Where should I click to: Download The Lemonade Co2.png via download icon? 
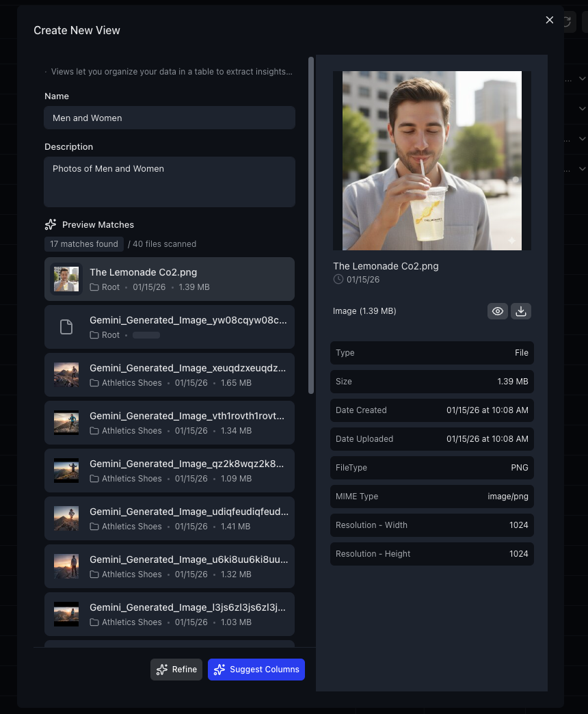[x=520, y=310]
